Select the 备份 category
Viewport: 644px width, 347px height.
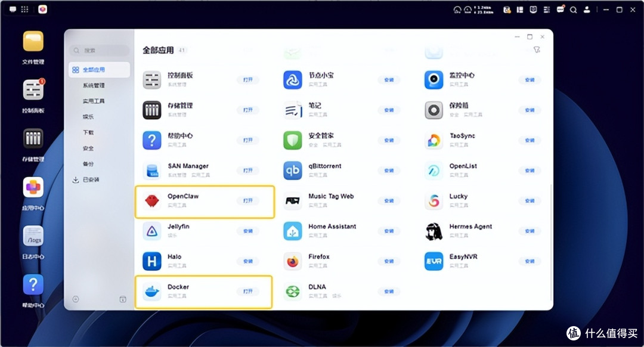pos(88,164)
